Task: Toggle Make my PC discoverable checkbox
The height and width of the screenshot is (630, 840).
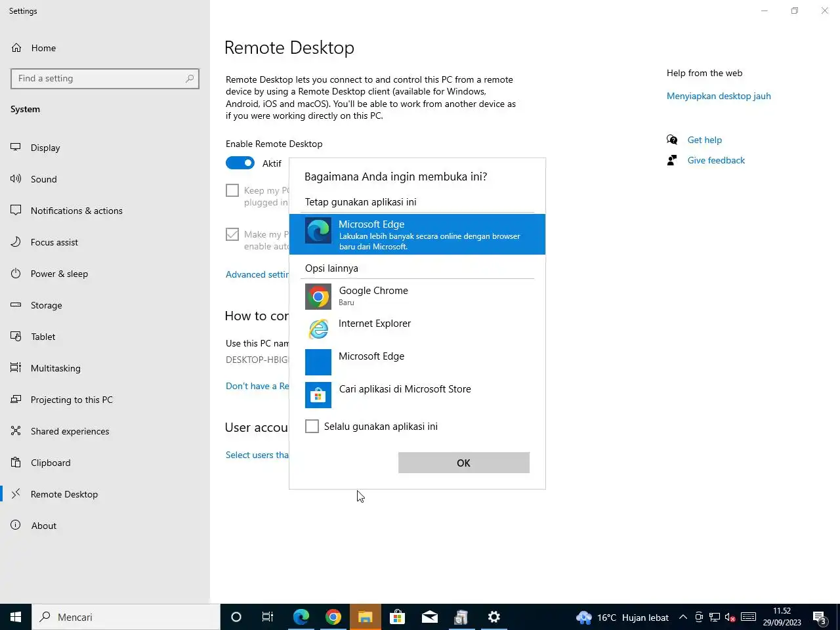Action: [x=232, y=234]
